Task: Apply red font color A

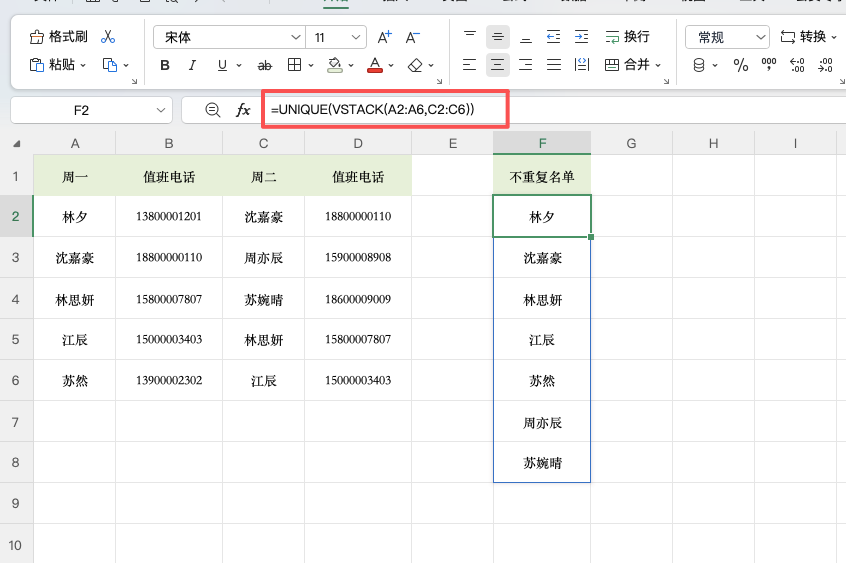Action: (x=374, y=65)
